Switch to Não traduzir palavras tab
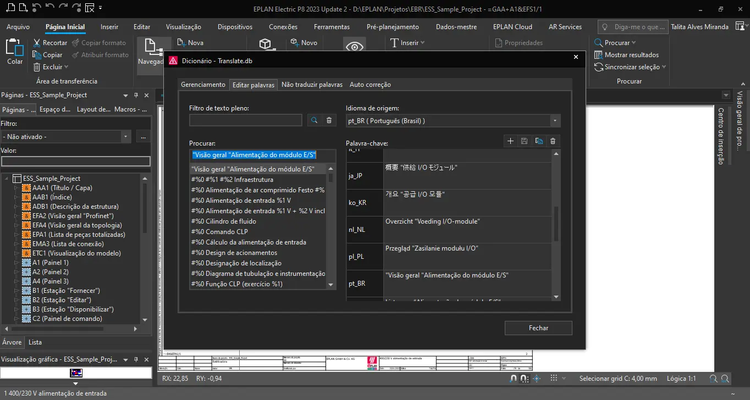The width and height of the screenshot is (750, 400). [311, 85]
